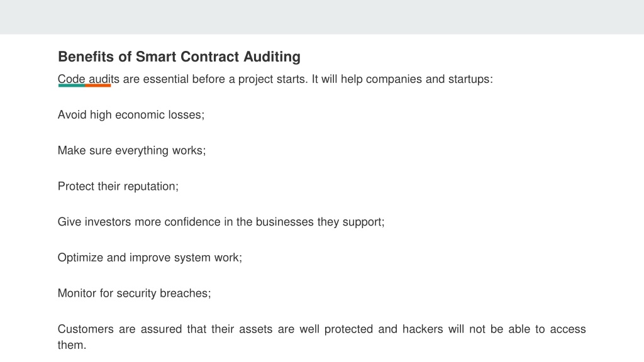644x362 pixels.
Task: Click the final word "them."
Action: coord(72,345)
